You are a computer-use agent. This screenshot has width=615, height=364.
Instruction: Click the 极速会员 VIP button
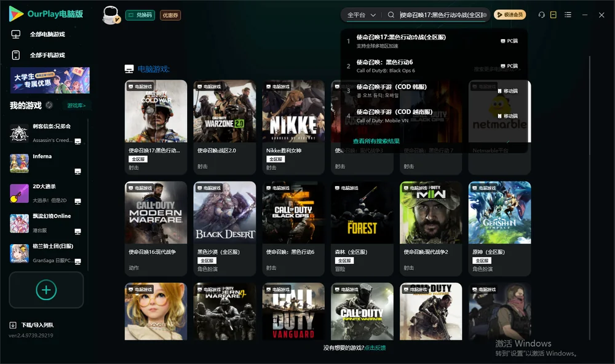(510, 15)
